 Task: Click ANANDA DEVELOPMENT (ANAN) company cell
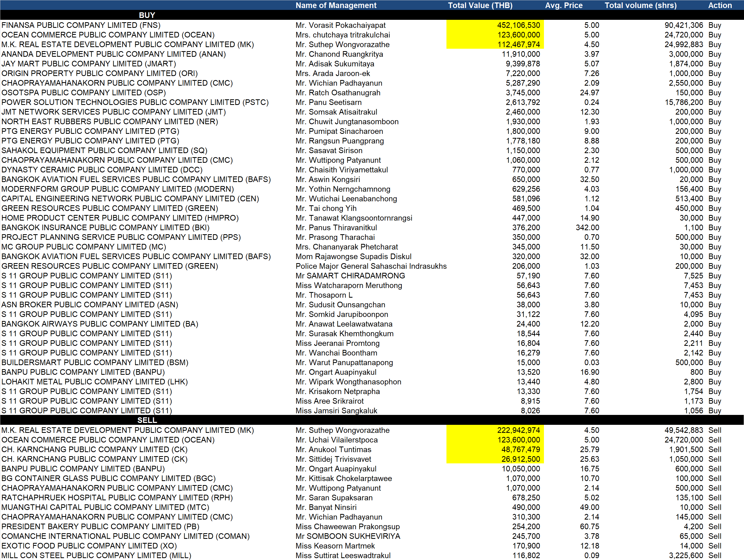click(x=114, y=54)
